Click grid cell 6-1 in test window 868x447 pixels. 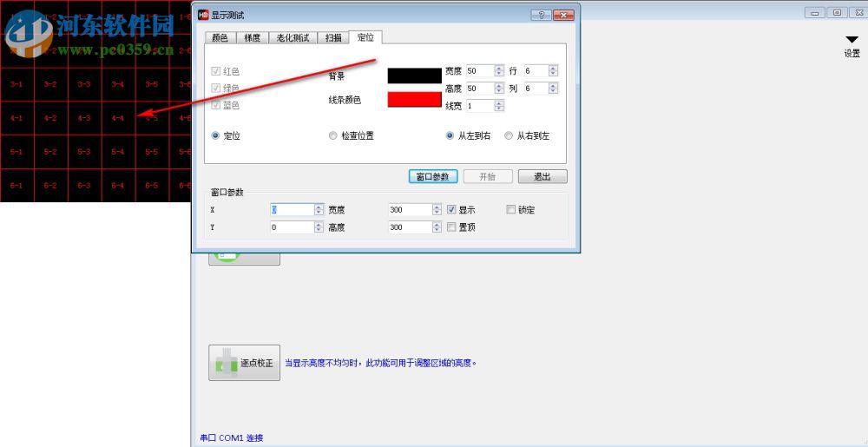click(x=16, y=186)
